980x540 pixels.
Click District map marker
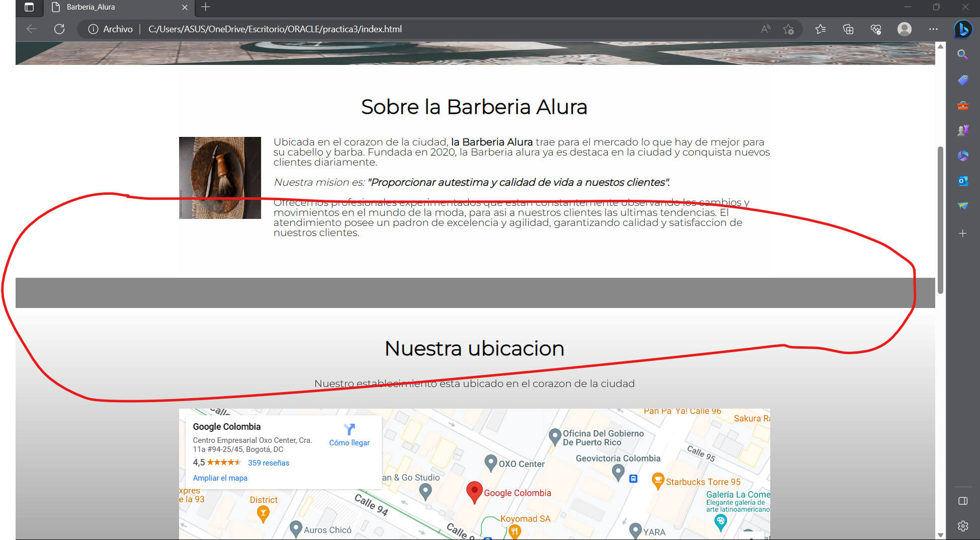click(x=263, y=514)
